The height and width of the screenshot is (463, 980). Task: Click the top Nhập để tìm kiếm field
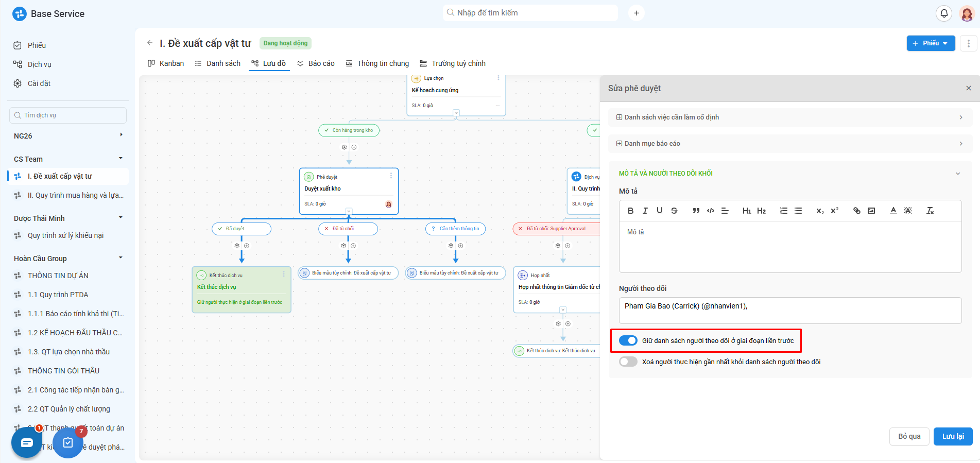point(530,13)
